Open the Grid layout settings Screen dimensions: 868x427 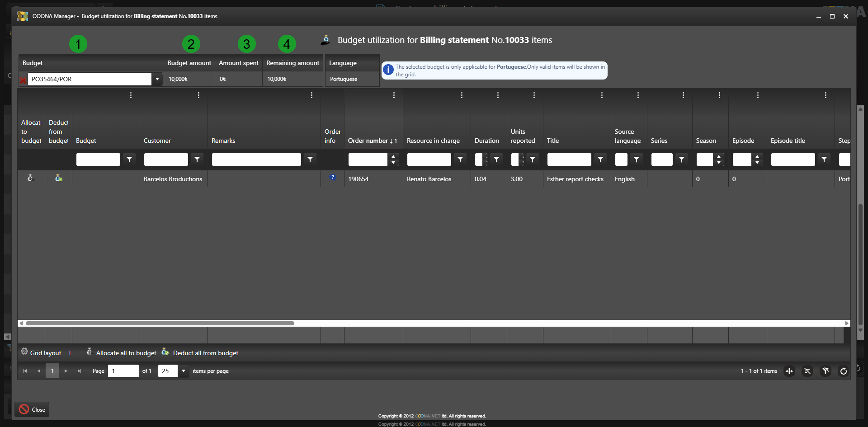coord(41,353)
